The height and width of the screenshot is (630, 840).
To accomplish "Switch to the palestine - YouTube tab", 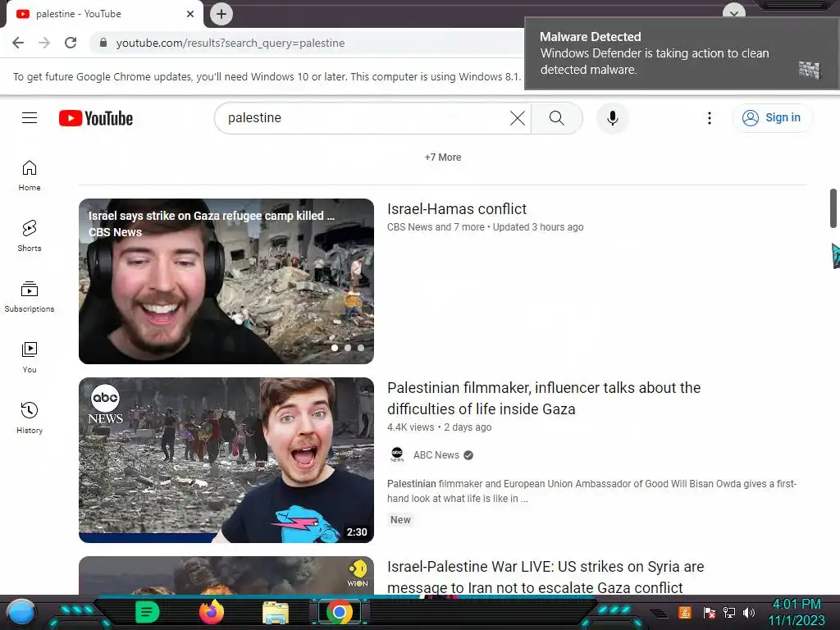I will 102,14.
